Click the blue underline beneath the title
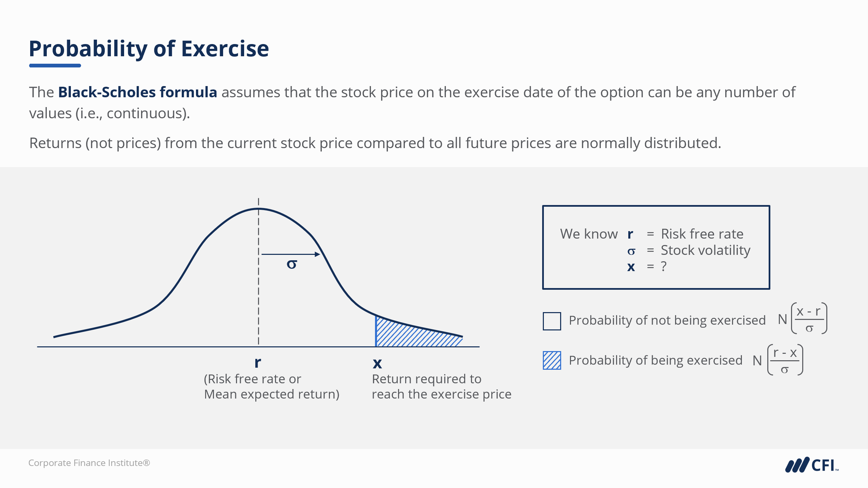This screenshot has width=868, height=488. tap(55, 65)
